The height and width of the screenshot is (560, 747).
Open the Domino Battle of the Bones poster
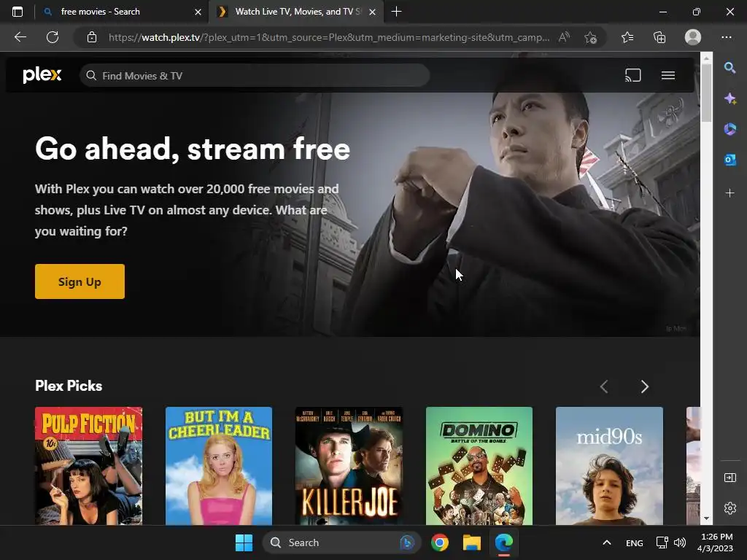479,466
